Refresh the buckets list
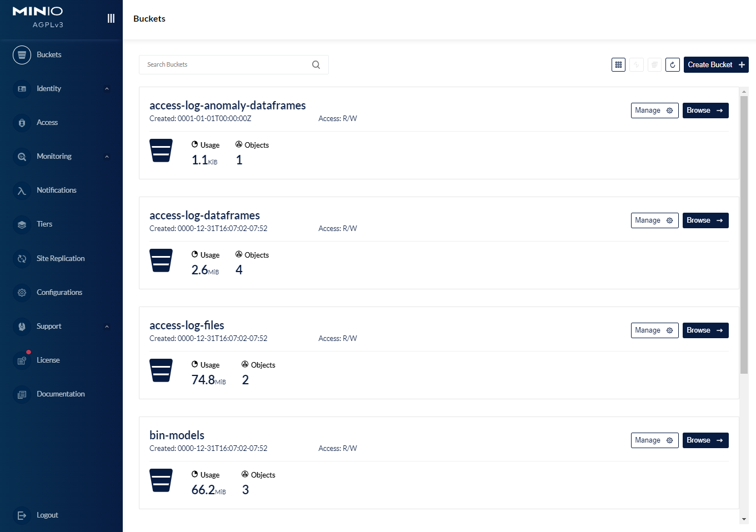The height and width of the screenshot is (532, 756). click(672, 65)
